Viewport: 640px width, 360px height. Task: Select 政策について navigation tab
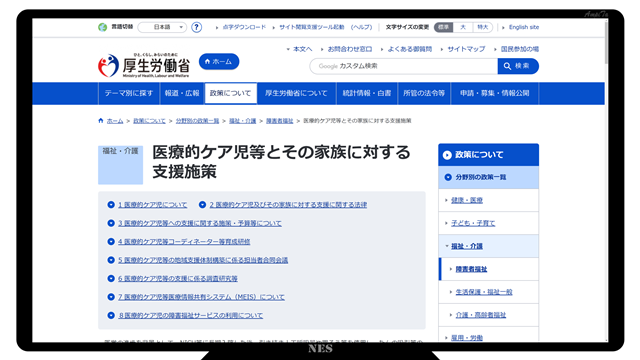pyautogui.click(x=231, y=93)
